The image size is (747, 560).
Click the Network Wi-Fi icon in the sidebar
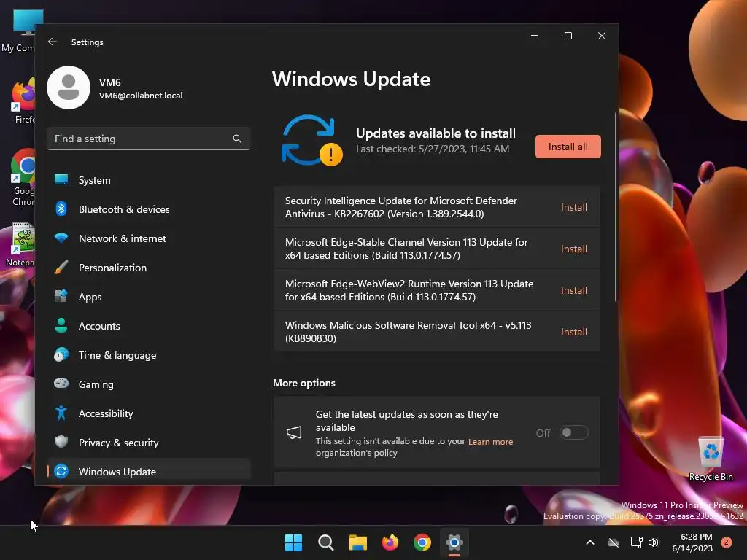(x=61, y=238)
